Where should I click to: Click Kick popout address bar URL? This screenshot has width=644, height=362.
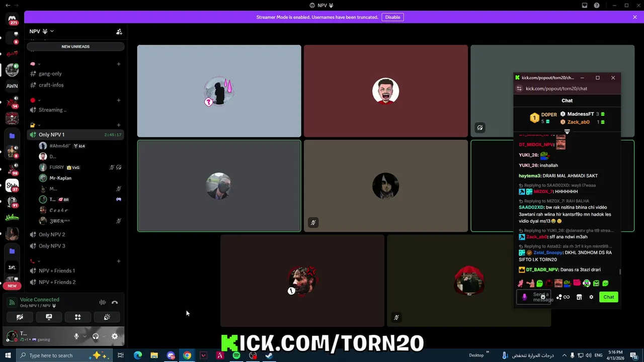coord(556,88)
